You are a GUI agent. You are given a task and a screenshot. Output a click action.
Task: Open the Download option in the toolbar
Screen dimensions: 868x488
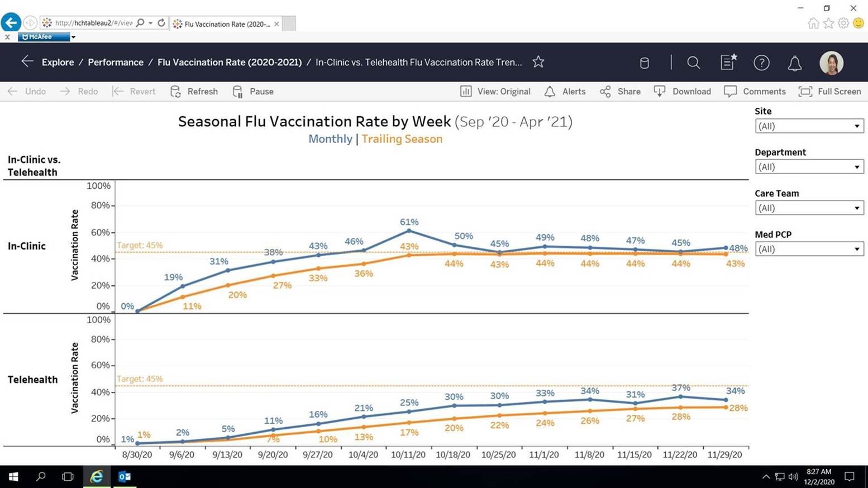coord(683,92)
